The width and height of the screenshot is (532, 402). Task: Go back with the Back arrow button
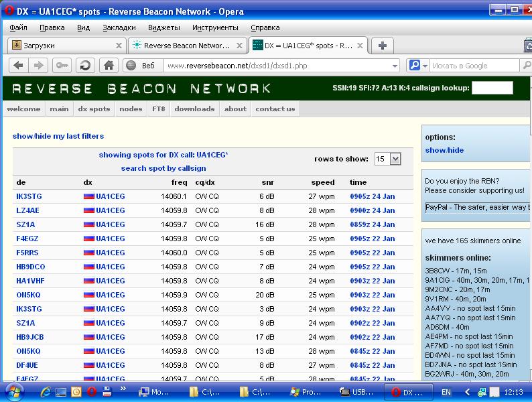point(18,65)
